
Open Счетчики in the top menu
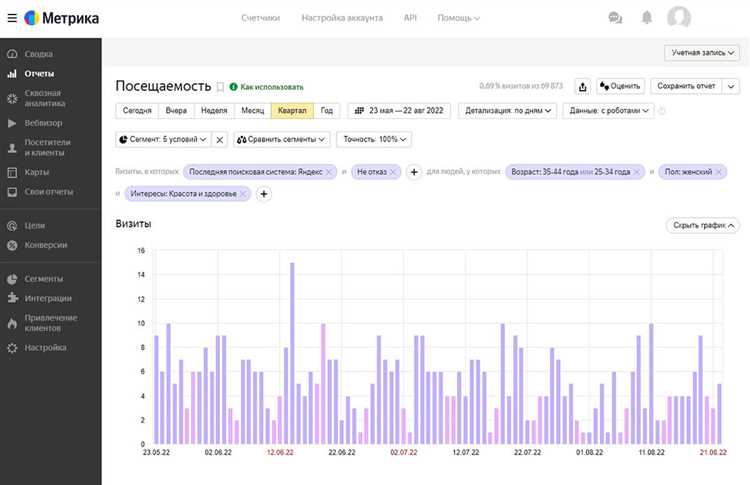(261, 18)
